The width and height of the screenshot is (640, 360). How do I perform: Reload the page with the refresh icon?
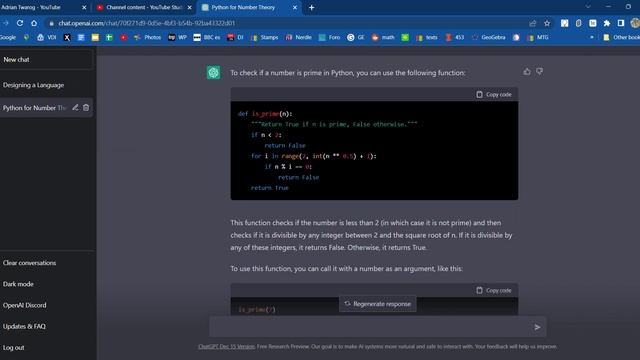tap(20, 23)
